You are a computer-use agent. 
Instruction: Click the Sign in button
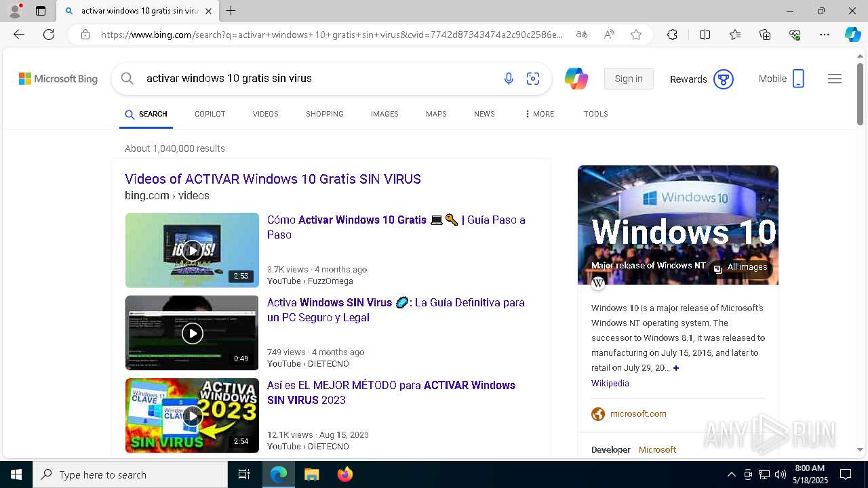point(629,79)
